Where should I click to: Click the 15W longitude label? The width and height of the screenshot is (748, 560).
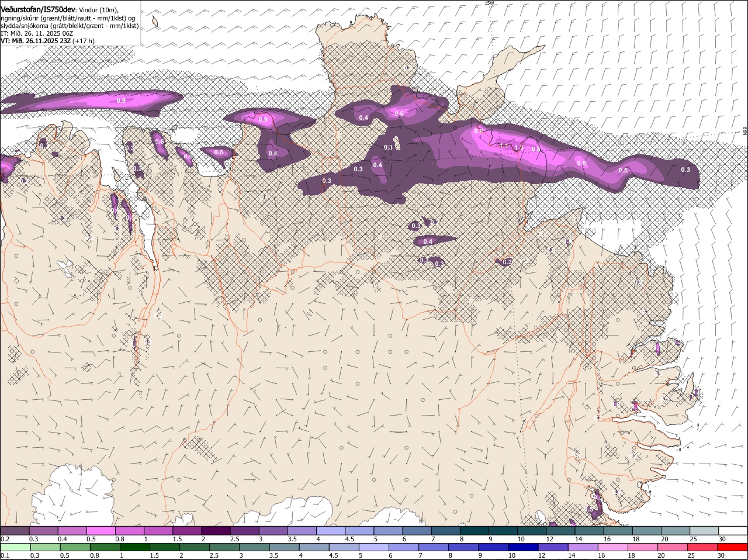click(489, 3)
